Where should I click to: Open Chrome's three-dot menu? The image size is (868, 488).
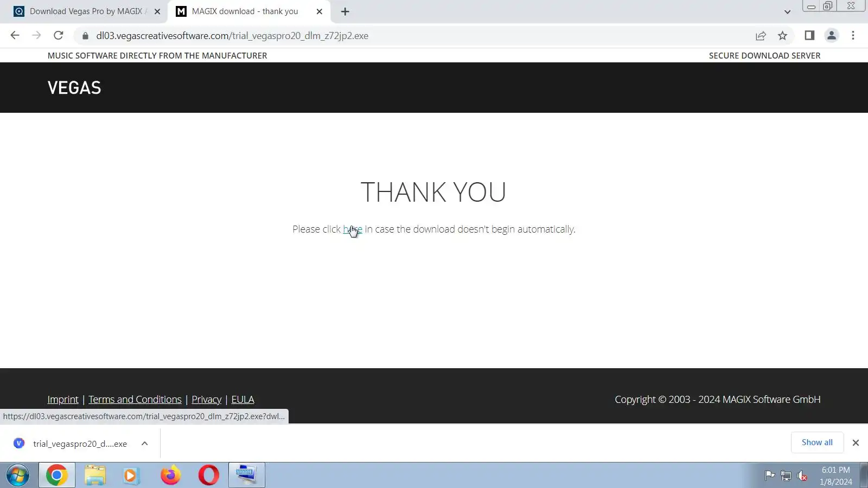click(x=853, y=36)
